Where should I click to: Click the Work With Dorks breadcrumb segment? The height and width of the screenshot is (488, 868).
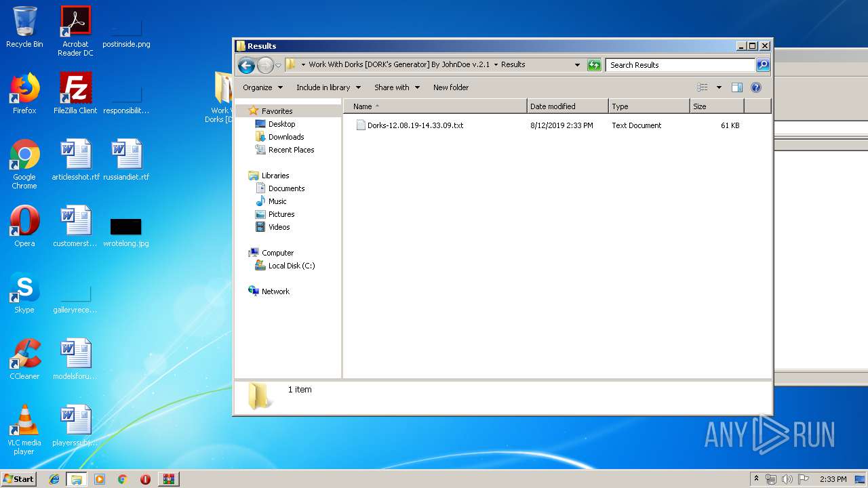[399, 65]
